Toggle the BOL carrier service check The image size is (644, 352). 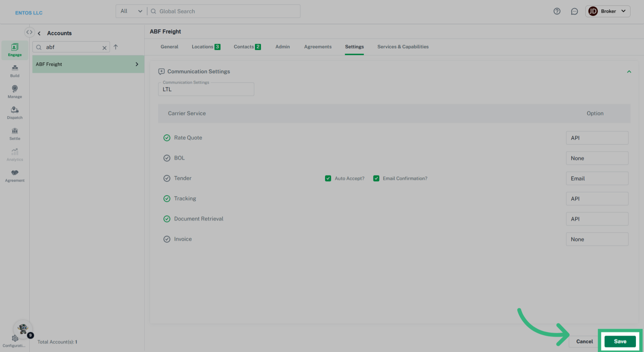coord(167,158)
